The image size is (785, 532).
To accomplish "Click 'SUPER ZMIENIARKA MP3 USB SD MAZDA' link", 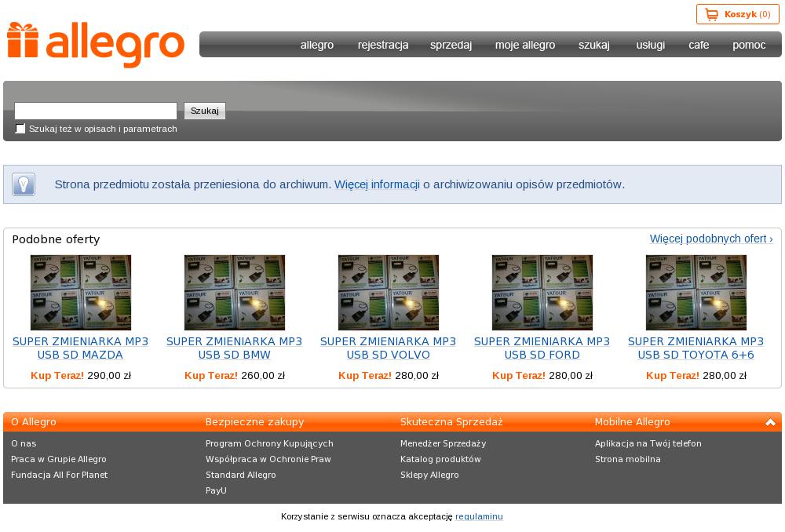I will (81, 348).
